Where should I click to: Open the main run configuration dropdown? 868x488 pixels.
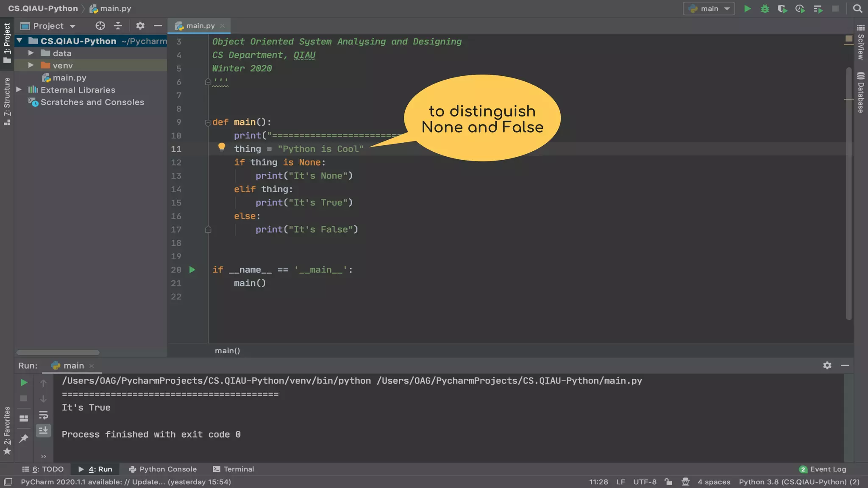(x=709, y=8)
